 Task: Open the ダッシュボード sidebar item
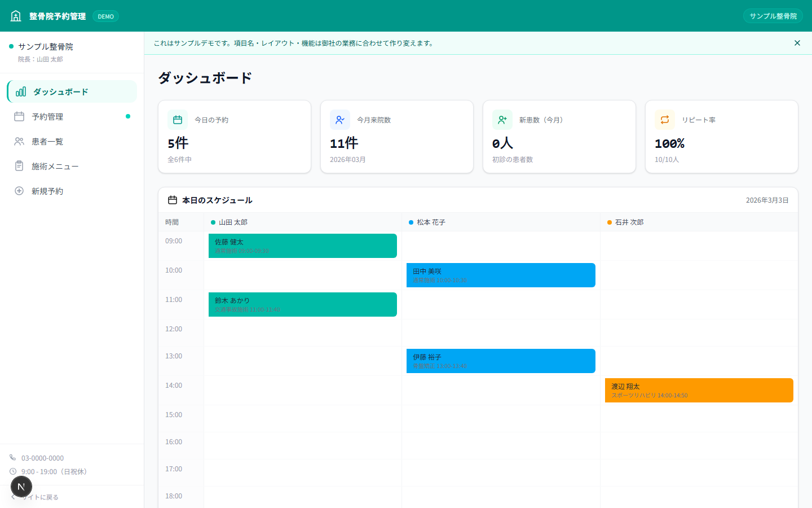pyautogui.click(x=72, y=91)
